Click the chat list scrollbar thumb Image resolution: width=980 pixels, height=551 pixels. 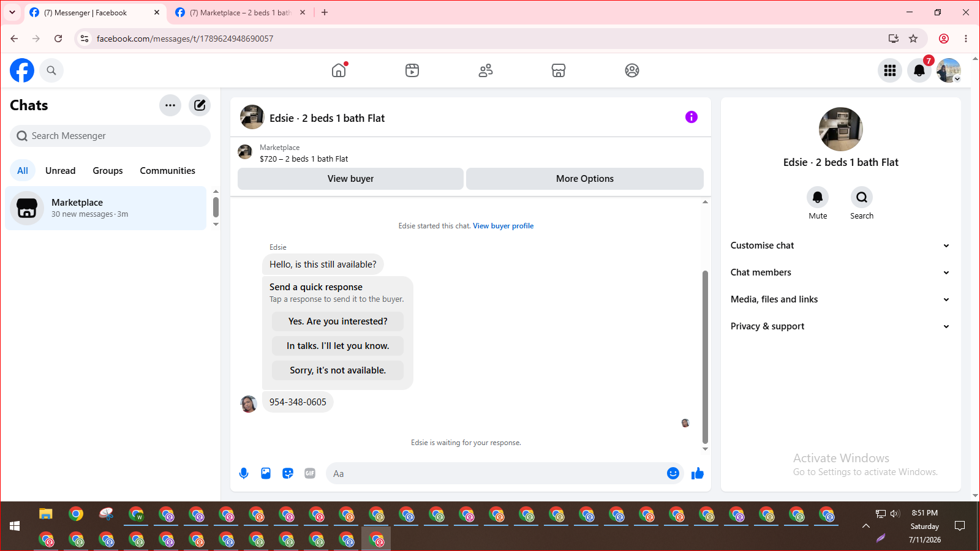[216, 207]
